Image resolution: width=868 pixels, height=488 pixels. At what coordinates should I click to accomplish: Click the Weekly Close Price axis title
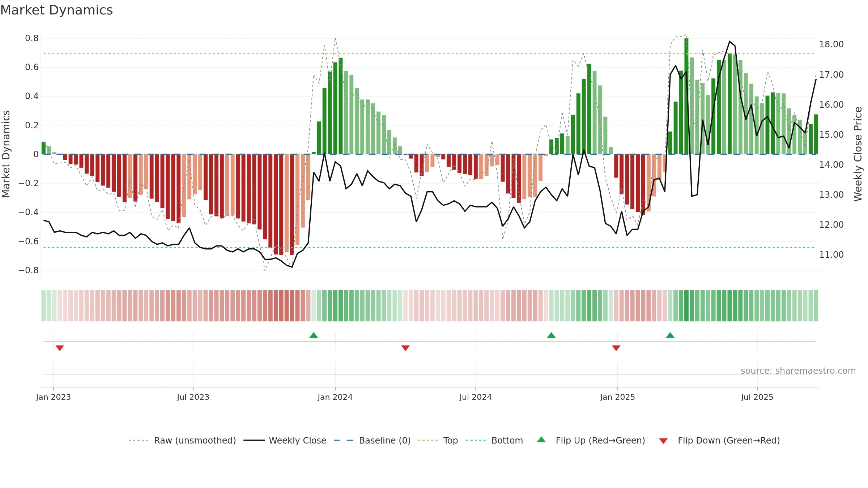click(x=858, y=154)
